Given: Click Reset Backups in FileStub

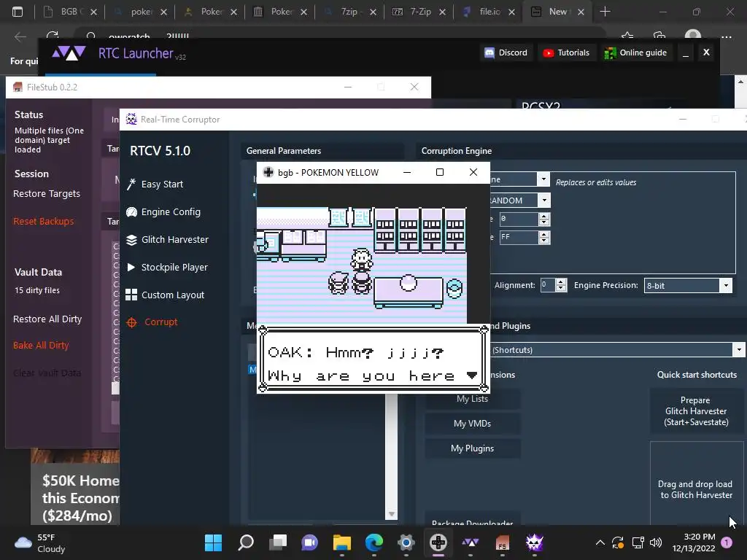Looking at the screenshot, I should point(43,222).
